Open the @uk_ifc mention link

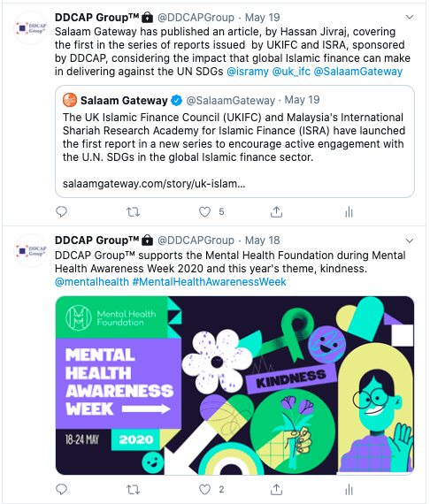291,72
